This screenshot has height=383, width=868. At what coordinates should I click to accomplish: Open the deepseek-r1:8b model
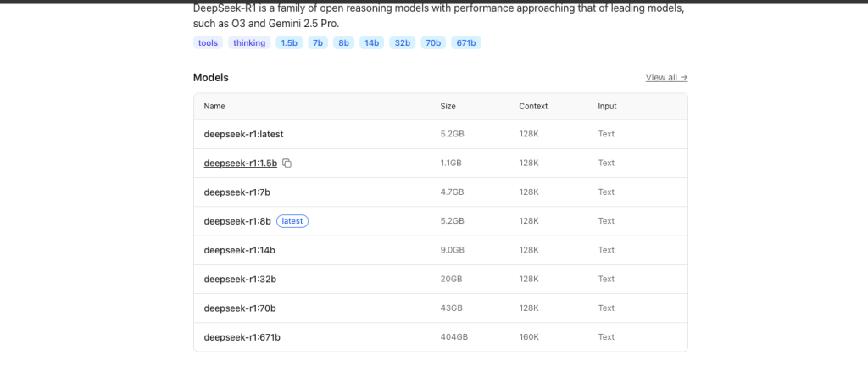237,221
